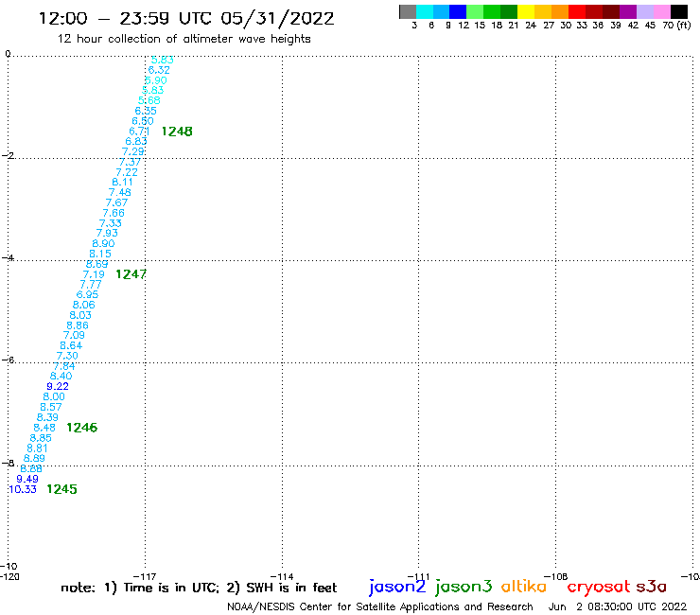Select the purple swatch in the color scale
The height and width of the screenshot is (615, 700).
tap(628, 11)
